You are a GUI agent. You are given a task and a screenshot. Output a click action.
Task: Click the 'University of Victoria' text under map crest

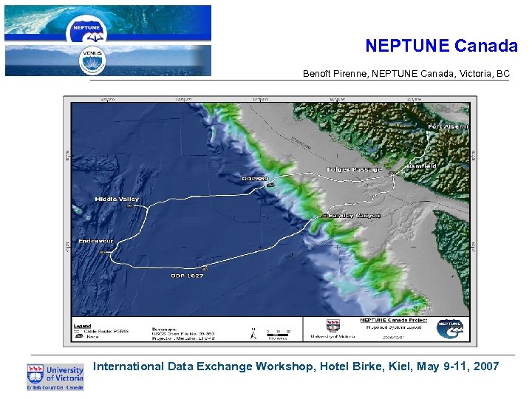pos(332,337)
